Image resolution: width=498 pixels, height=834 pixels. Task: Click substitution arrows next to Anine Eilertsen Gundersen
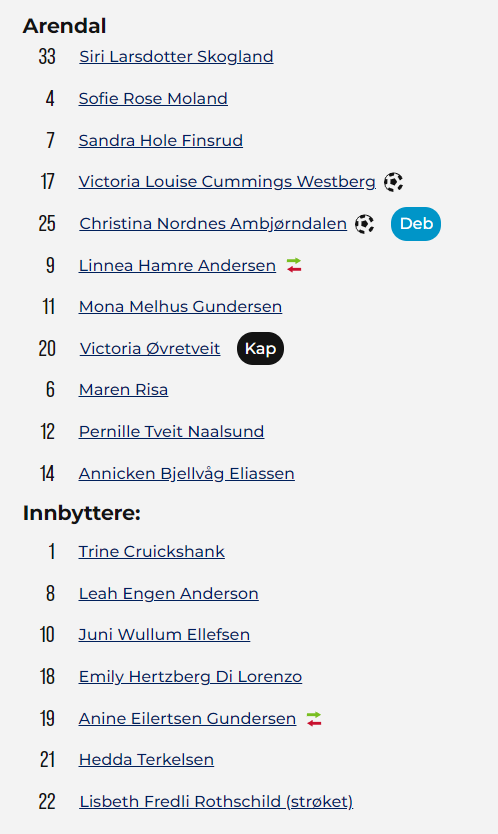pyautogui.click(x=314, y=719)
